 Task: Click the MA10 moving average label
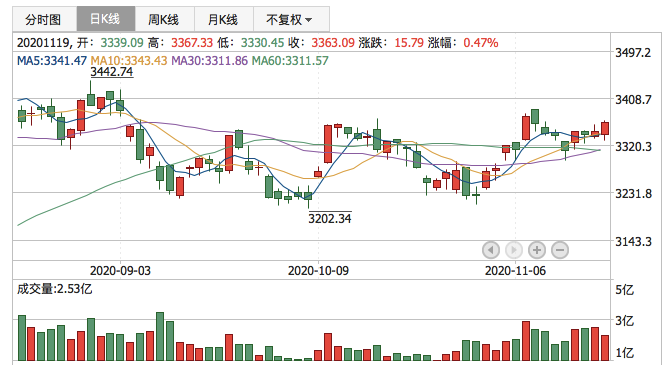129,61
